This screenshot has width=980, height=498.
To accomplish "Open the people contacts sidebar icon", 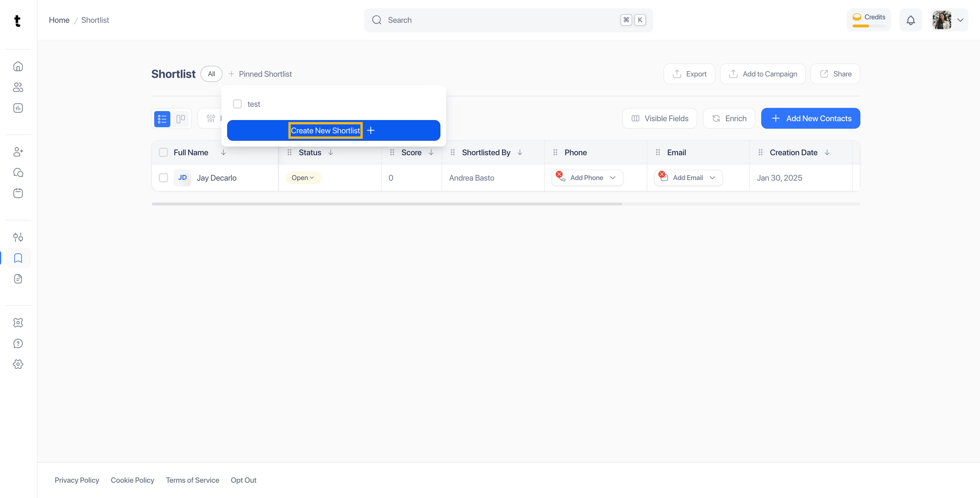I will pos(18,88).
